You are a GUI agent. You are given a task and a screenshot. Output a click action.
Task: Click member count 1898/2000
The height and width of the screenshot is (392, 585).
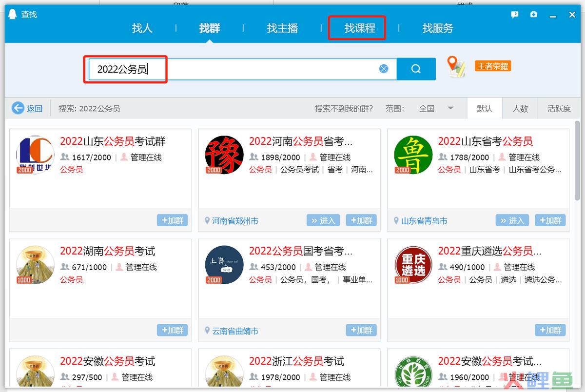[x=280, y=157]
